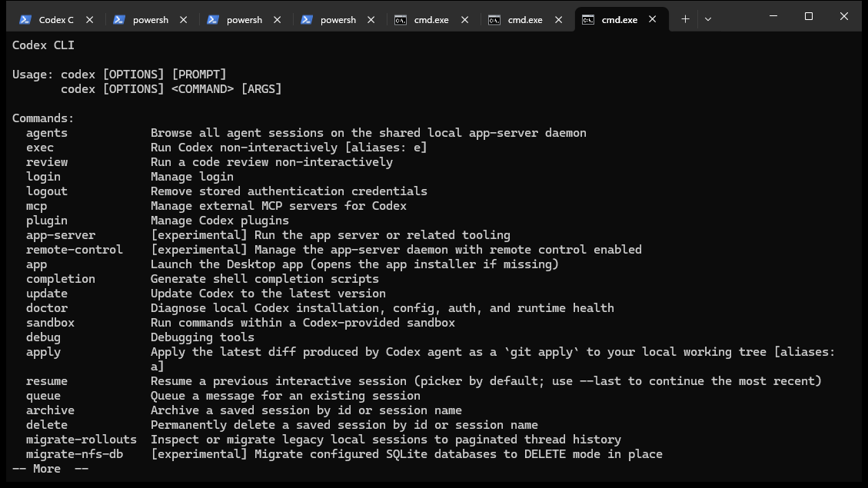This screenshot has height=488, width=868.
Task: Click the 'login' command name
Action: pos(43,177)
